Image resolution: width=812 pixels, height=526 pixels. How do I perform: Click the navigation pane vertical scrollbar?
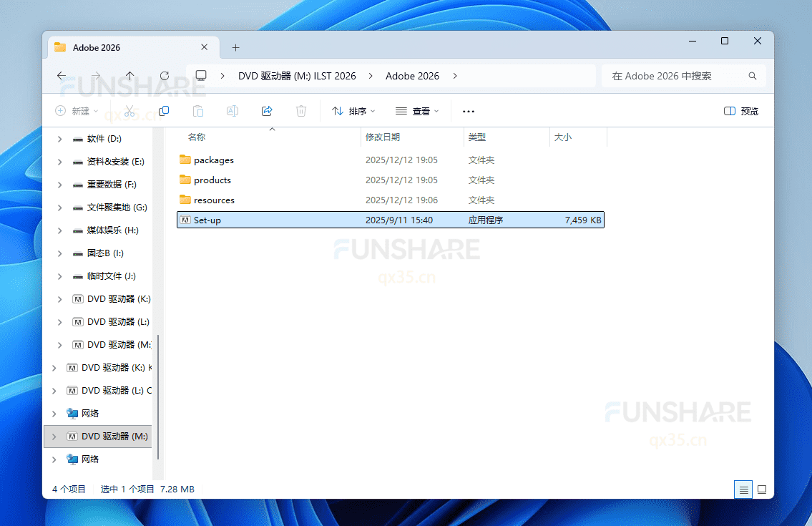157,396
